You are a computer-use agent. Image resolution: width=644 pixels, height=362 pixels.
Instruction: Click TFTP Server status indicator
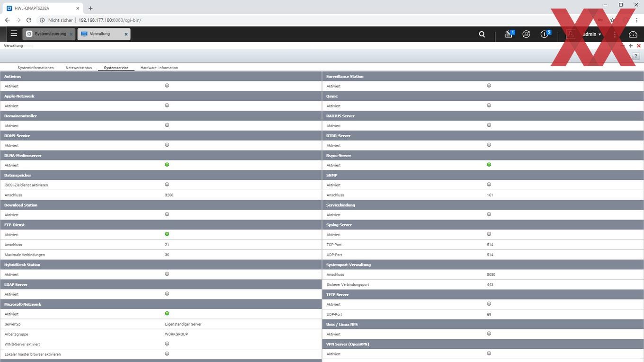click(489, 304)
